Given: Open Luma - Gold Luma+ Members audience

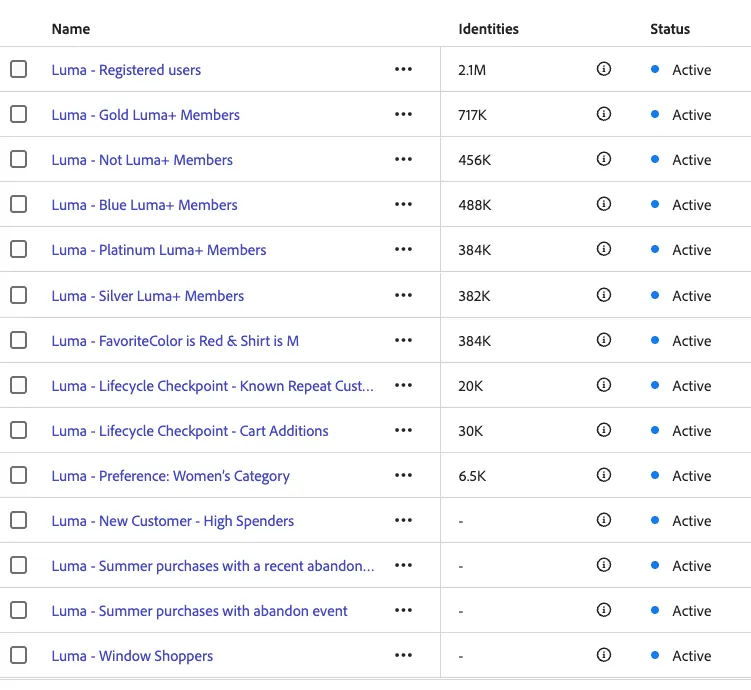Looking at the screenshot, I should (146, 115).
